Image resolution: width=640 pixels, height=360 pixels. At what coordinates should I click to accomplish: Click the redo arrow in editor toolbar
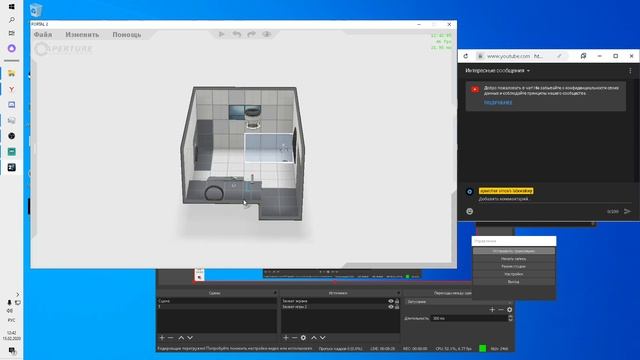click(x=251, y=34)
